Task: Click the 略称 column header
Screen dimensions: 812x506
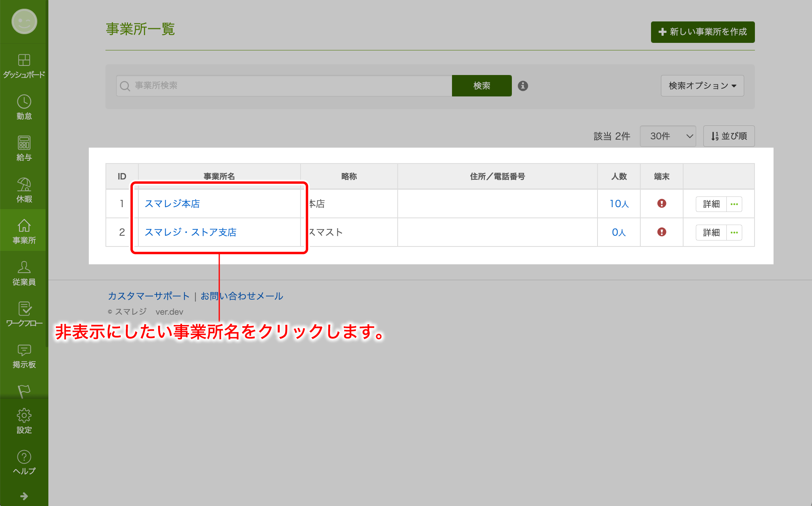Action: coord(349,176)
